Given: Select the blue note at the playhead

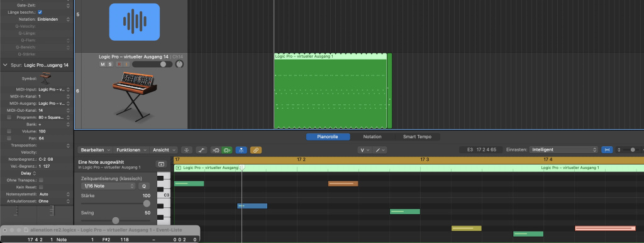Looking at the screenshot, I should [x=252, y=206].
